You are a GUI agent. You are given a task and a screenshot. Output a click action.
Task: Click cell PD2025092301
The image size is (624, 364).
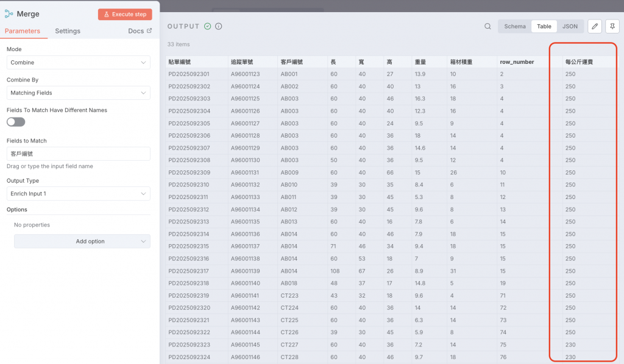pyautogui.click(x=189, y=74)
